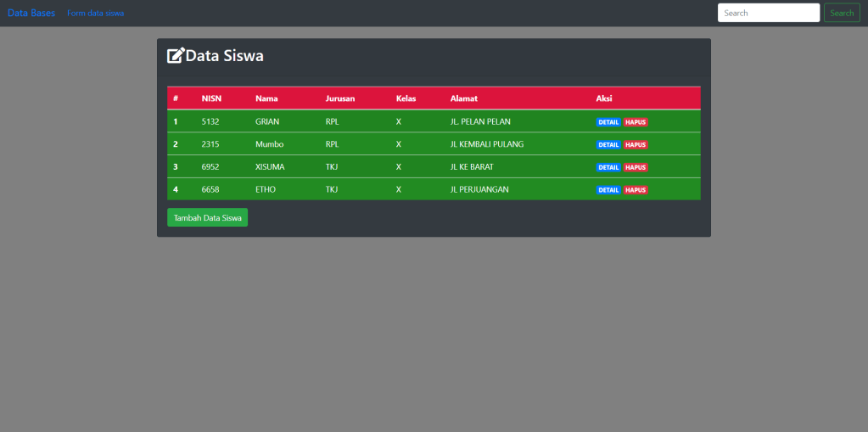This screenshot has height=432, width=868.
Task: Click NISN value 6952
Action: pos(210,167)
